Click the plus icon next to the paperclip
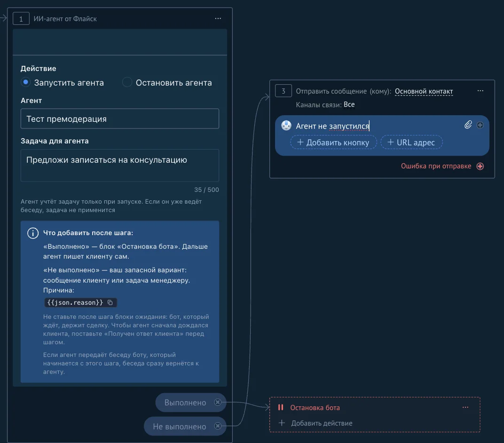This screenshot has width=504, height=443. tap(480, 125)
